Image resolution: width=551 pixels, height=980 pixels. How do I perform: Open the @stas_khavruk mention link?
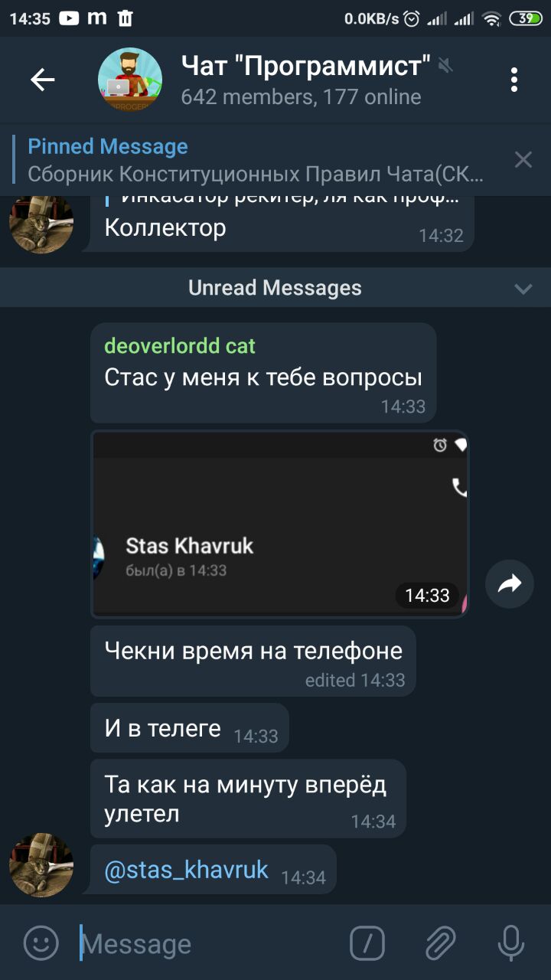click(x=186, y=870)
